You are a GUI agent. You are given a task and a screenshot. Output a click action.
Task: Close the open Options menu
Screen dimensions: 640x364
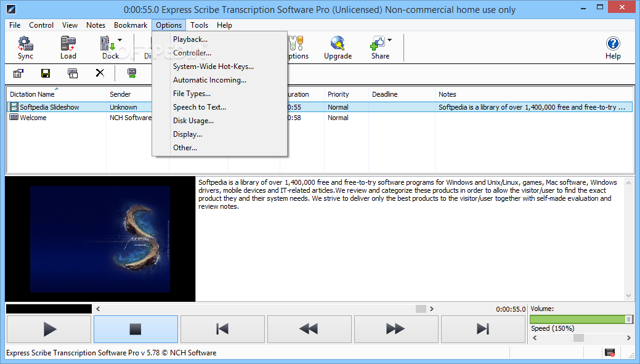click(x=169, y=25)
